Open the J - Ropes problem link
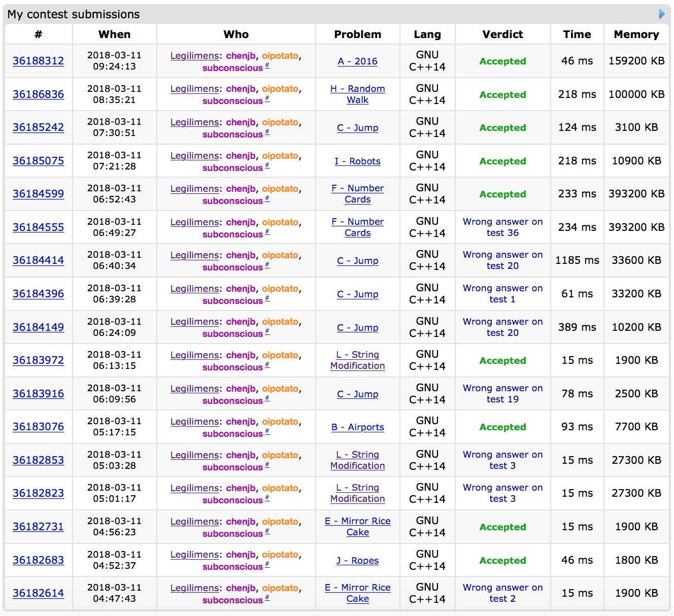The width and height of the screenshot is (674, 616). [357, 561]
